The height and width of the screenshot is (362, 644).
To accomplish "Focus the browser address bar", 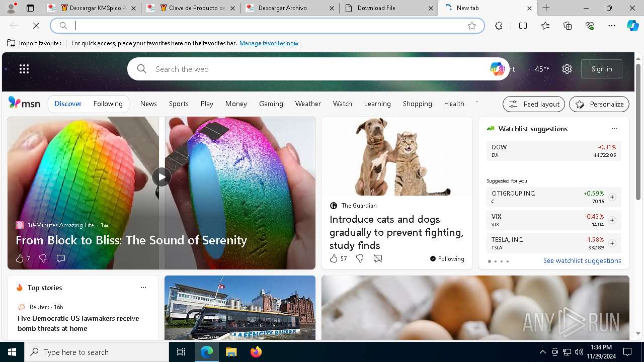I will click(x=267, y=26).
